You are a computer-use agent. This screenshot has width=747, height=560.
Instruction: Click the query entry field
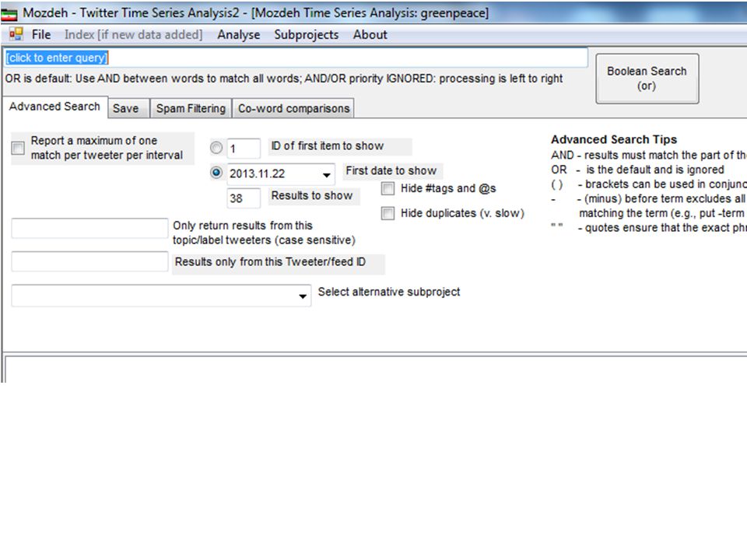pyautogui.click(x=296, y=58)
